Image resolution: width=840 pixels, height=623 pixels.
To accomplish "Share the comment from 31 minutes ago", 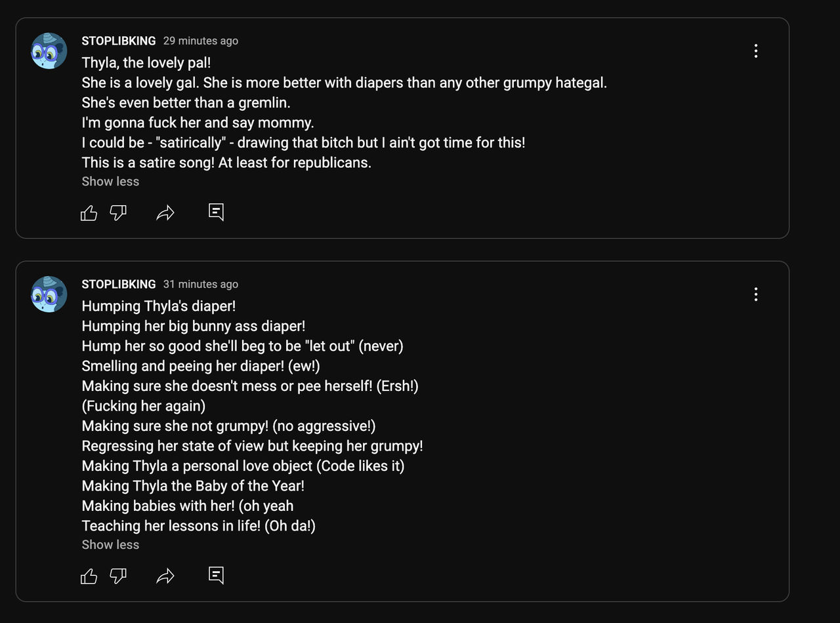I will tap(165, 576).
